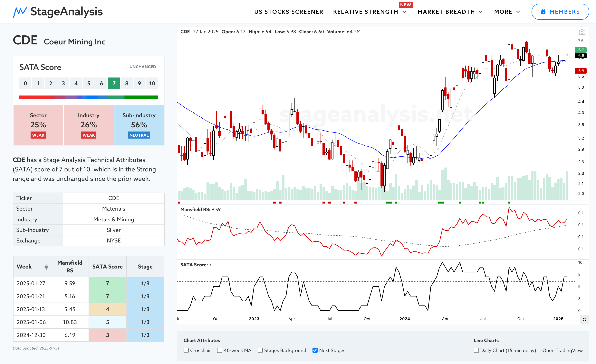
Task: Uncheck the Next Stages checkbox
Action: (315, 350)
